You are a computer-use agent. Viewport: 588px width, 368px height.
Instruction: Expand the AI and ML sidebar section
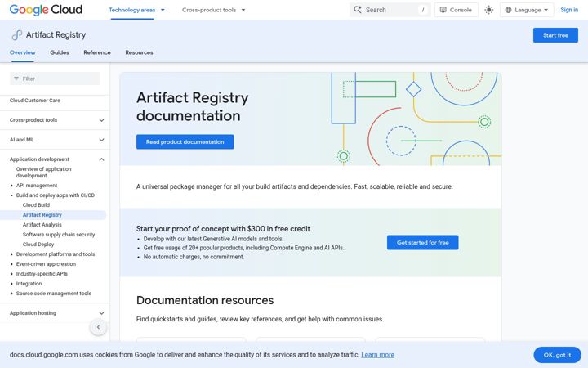coord(55,140)
